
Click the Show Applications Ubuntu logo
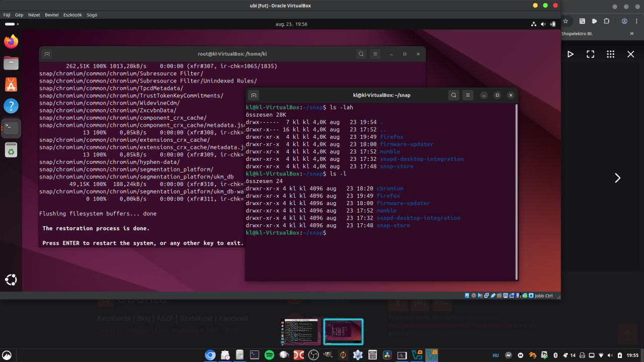pos(11,280)
